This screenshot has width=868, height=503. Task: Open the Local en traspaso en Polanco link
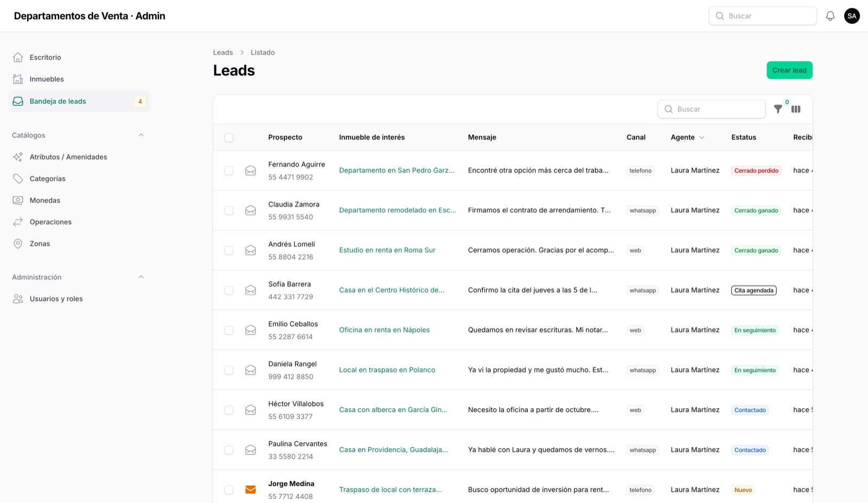[387, 370]
